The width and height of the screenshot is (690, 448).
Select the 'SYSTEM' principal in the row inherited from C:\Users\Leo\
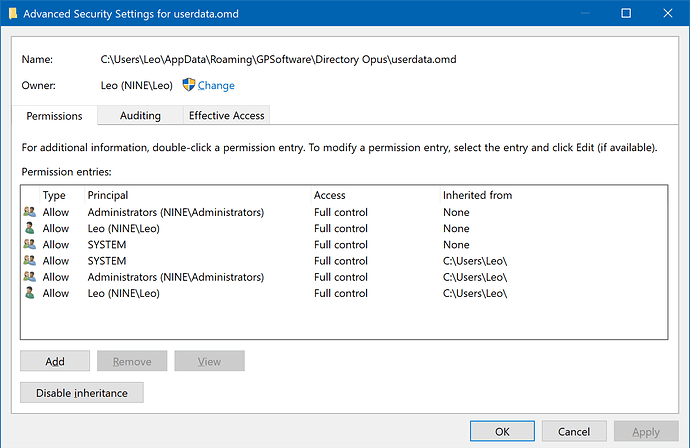pyautogui.click(x=107, y=261)
